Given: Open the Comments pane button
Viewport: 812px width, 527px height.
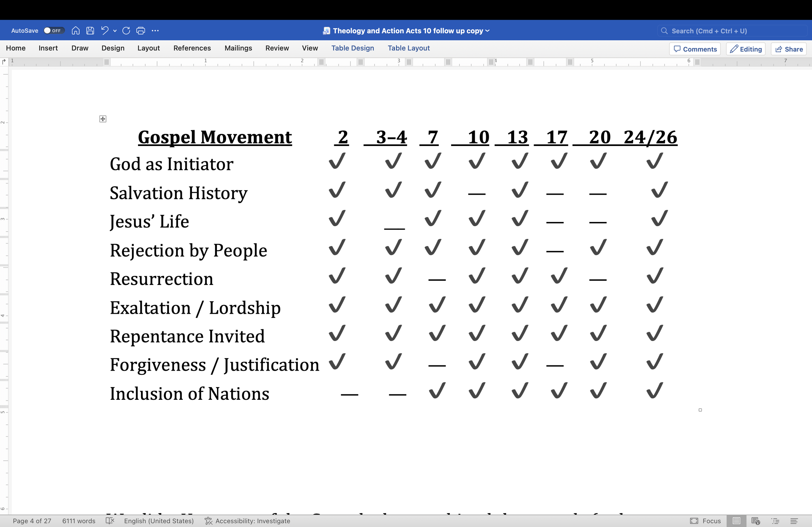Looking at the screenshot, I should click(x=695, y=49).
